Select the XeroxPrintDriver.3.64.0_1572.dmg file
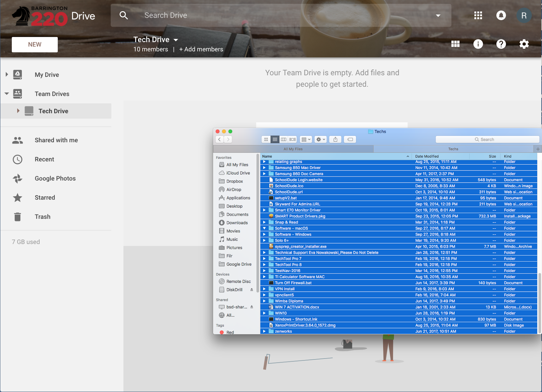The height and width of the screenshot is (392, 542). click(399, 325)
